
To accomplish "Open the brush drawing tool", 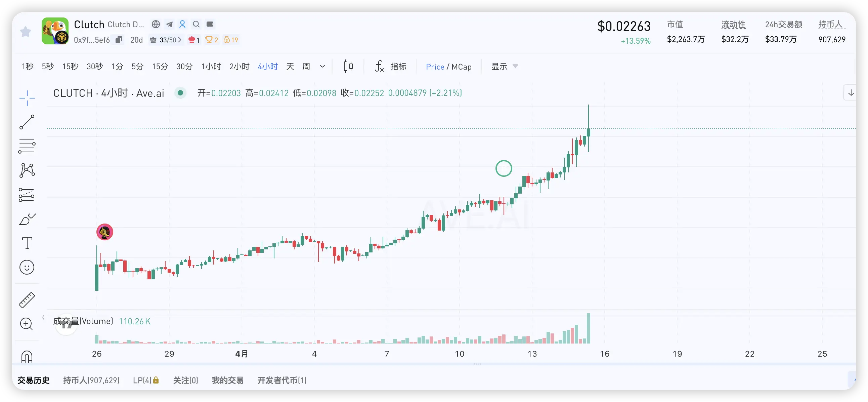I will [x=27, y=219].
